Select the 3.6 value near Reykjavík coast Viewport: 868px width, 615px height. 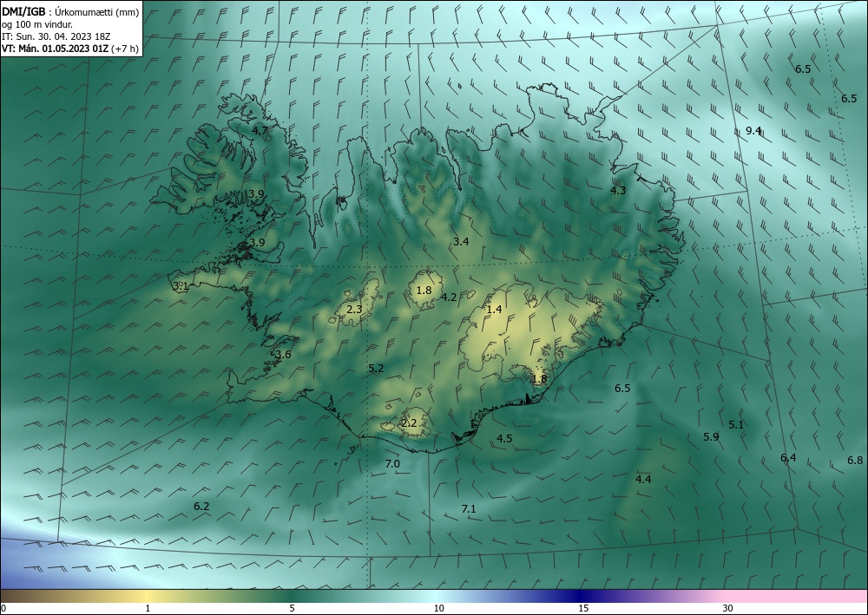coord(284,355)
